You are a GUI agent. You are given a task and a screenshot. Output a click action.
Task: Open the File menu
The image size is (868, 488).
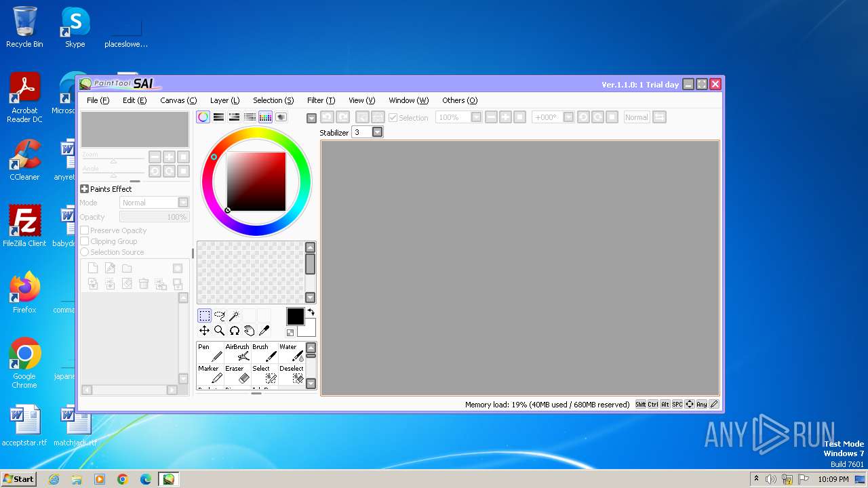pyautogui.click(x=98, y=100)
